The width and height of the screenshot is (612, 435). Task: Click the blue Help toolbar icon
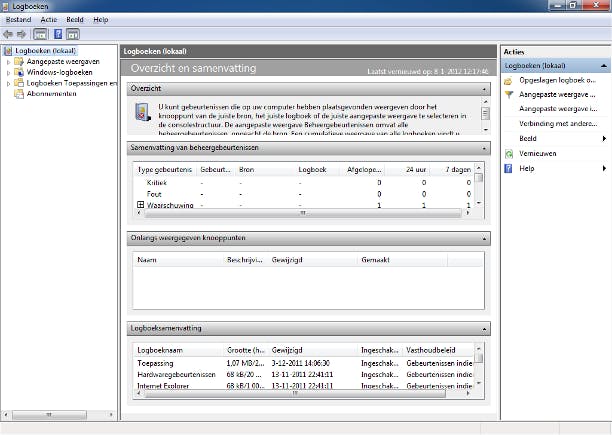point(58,33)
